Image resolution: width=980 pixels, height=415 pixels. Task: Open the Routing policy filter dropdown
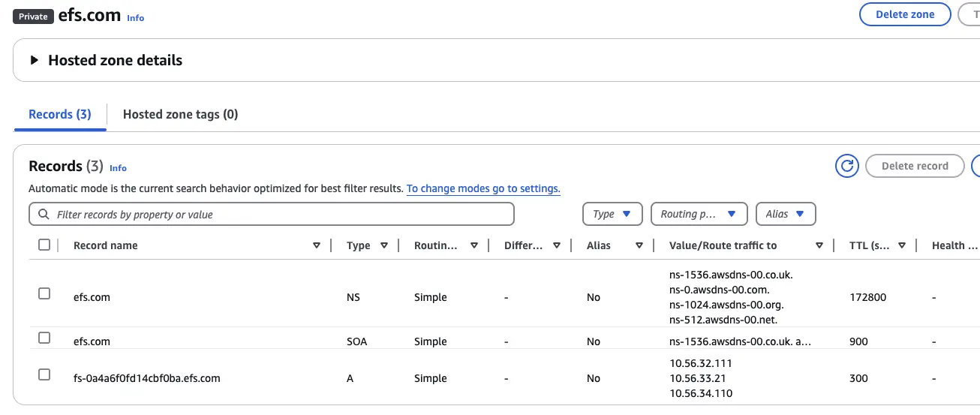[699, 214]
